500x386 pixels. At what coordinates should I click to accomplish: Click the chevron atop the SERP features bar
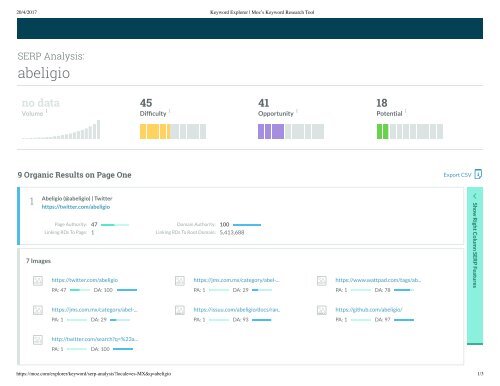click(475, 196)
